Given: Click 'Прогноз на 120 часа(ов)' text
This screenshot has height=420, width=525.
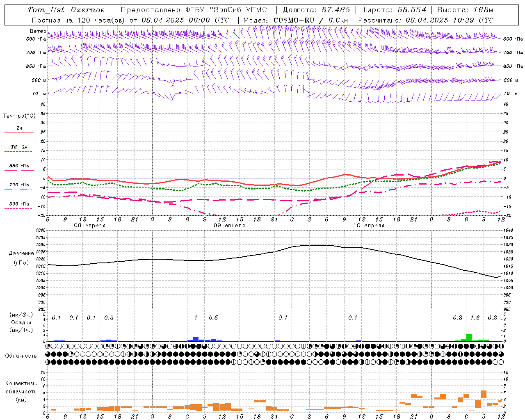Looking at the screenshot, I should pyautogui.click(x=79, y=20).
